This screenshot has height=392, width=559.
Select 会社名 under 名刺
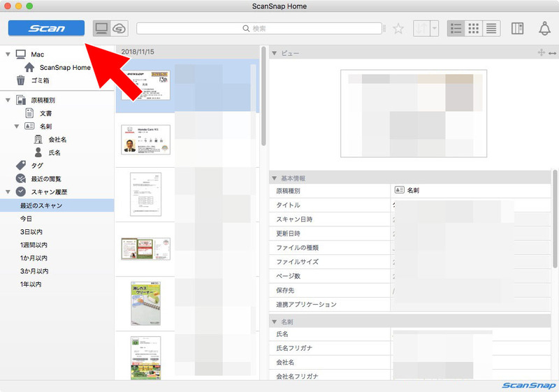point(57,140)
